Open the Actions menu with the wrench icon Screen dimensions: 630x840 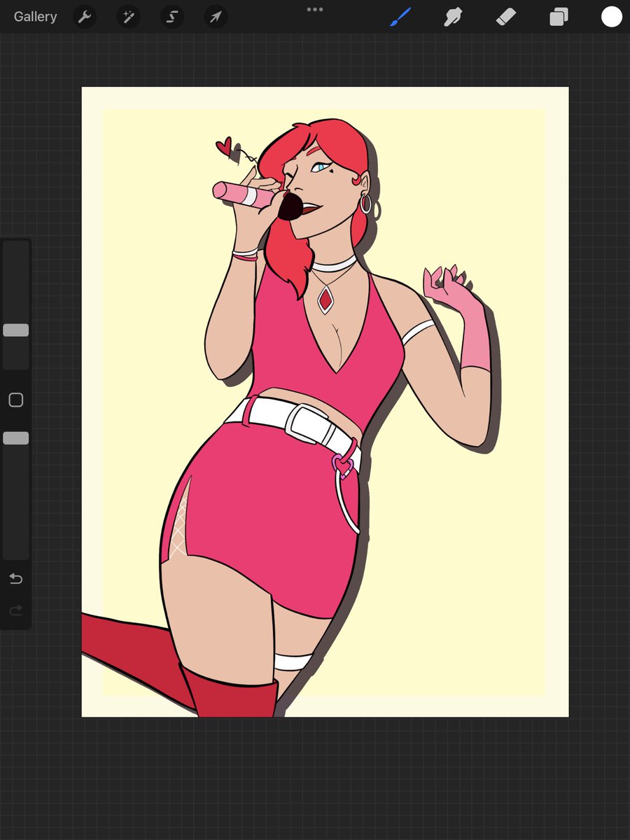click(85, 16)
